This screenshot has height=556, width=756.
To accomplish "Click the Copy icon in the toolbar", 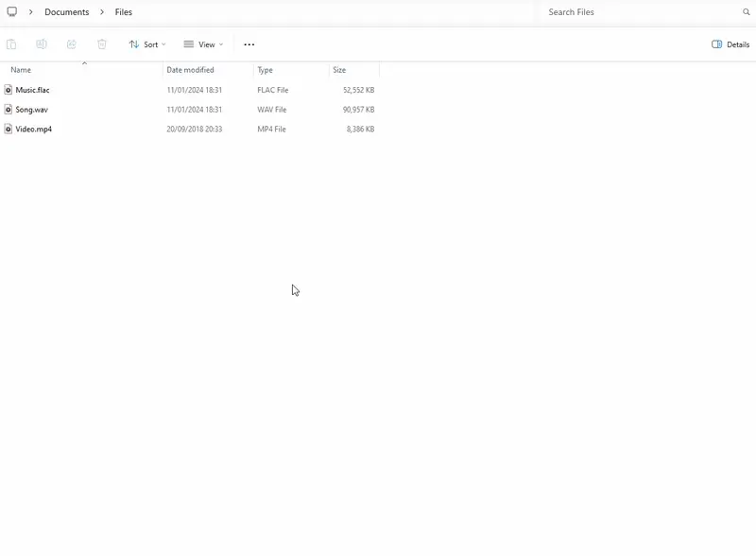I will [x=13, y=44].
